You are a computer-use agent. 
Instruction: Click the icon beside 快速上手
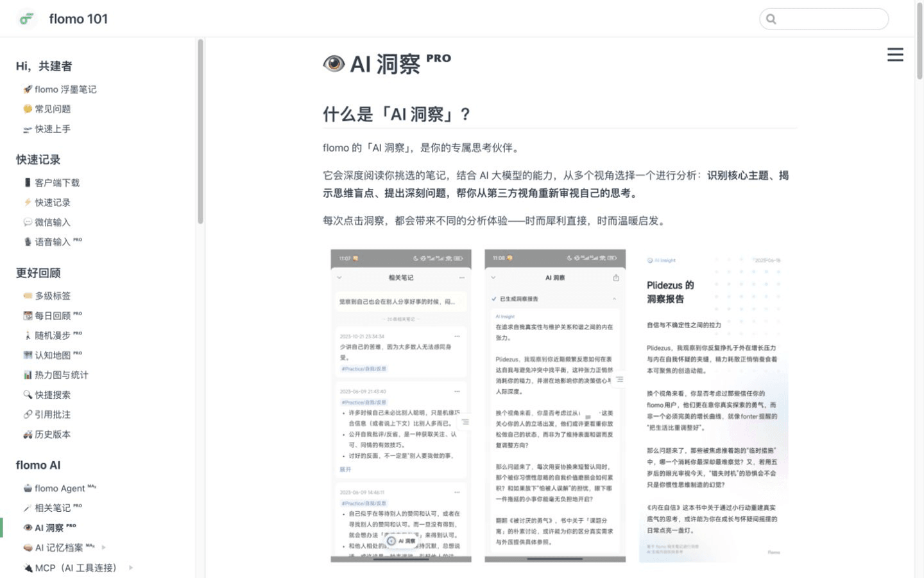point(28,129)
